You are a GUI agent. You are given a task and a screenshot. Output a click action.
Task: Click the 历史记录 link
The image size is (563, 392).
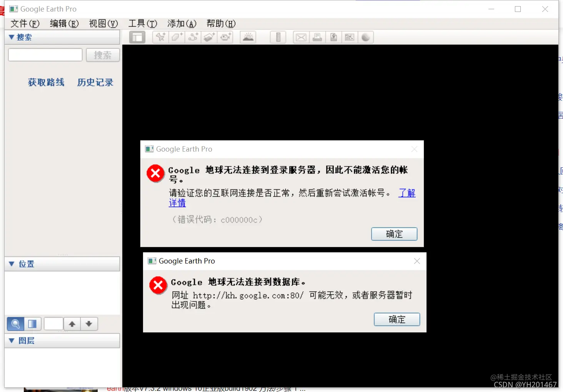pyautogui.click(x=95, y=82)
